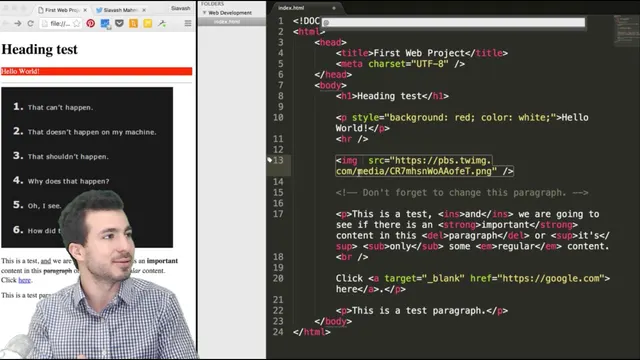The image size is (640, 360).
Task: Click the FOLDERS sidebar header
Action: point(212,4)
